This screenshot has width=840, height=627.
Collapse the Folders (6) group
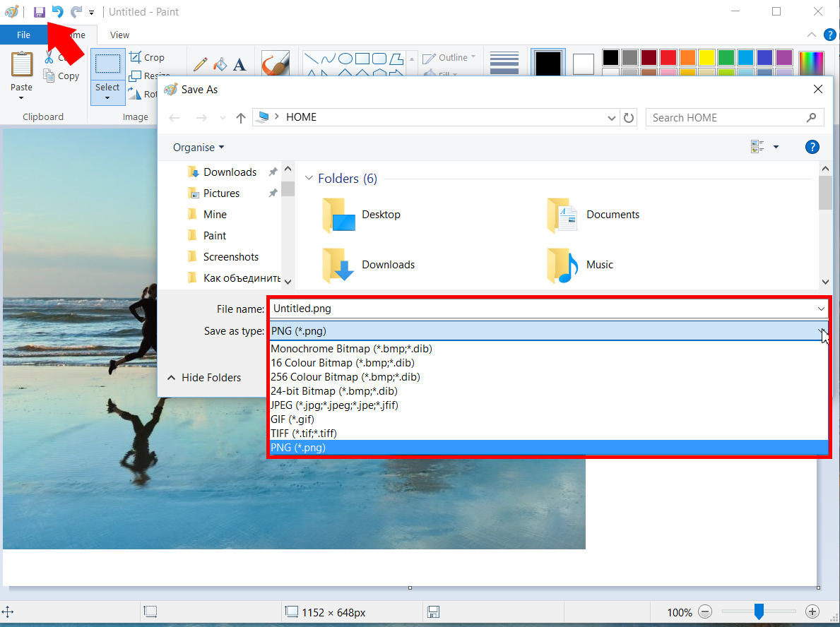[309, 179]
